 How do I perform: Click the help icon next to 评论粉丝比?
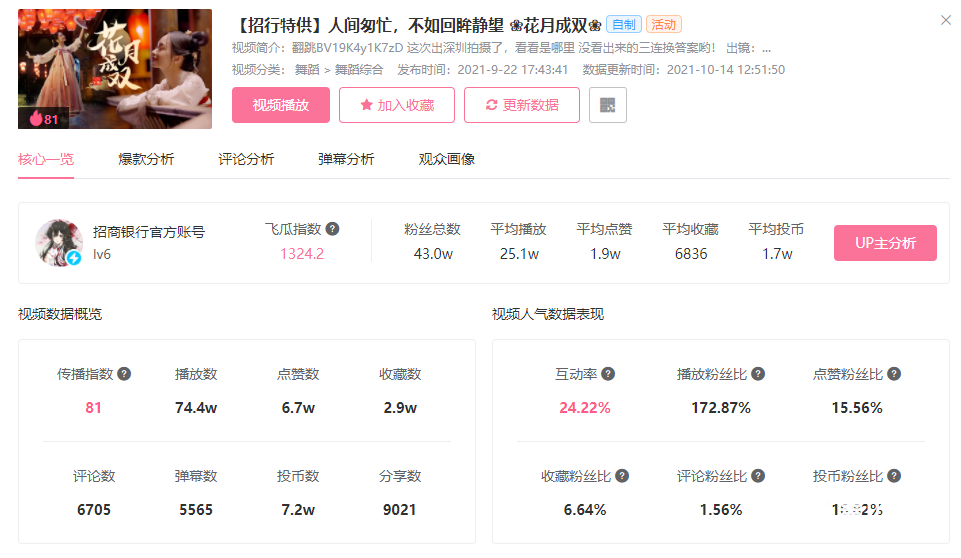pos(758,476)
